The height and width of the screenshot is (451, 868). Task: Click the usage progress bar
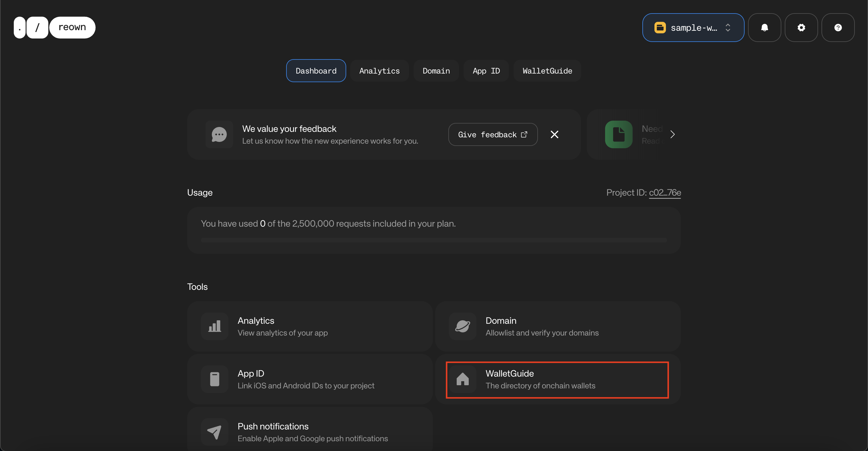(434, 240)
